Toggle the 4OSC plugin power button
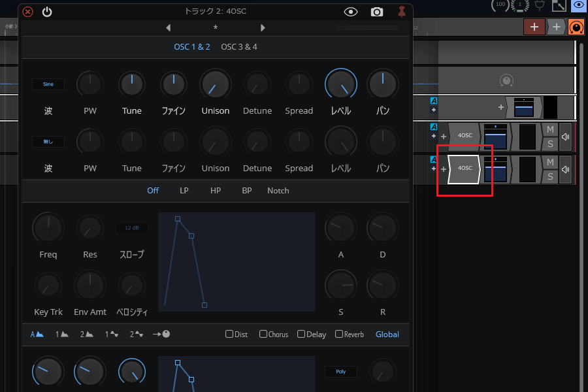The width and height of the screenshot is (588, 392). click(x=47, y=12)
